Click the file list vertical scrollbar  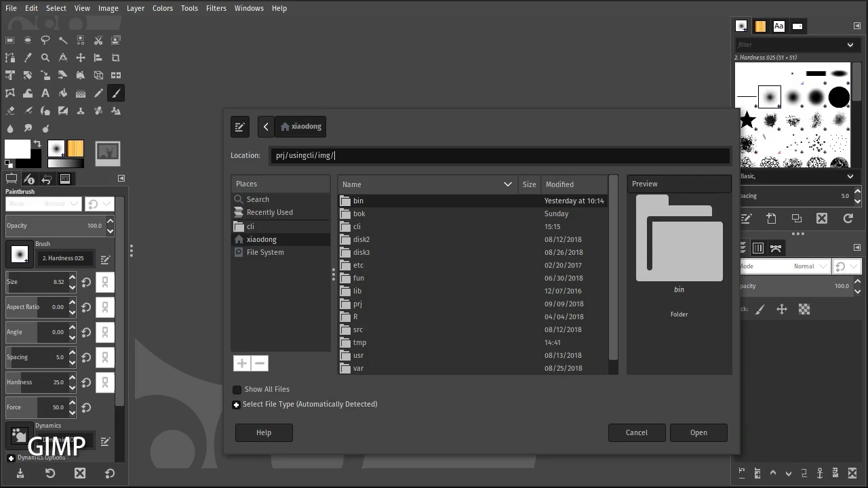pos(614,268)
